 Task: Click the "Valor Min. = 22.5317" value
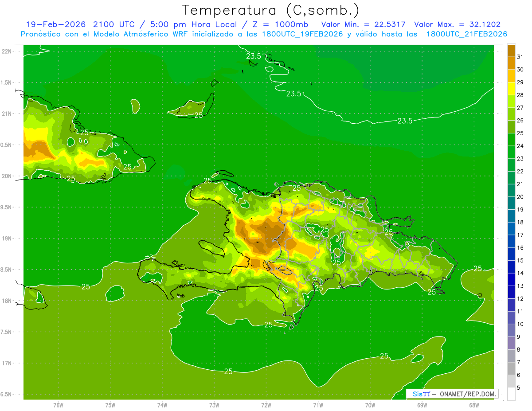[x=363, y=24]
